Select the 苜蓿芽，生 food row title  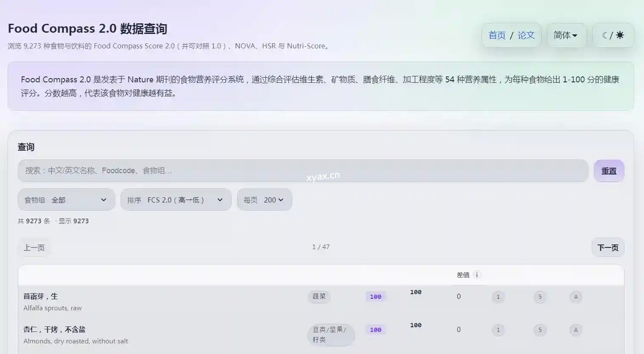pos(41,296)
